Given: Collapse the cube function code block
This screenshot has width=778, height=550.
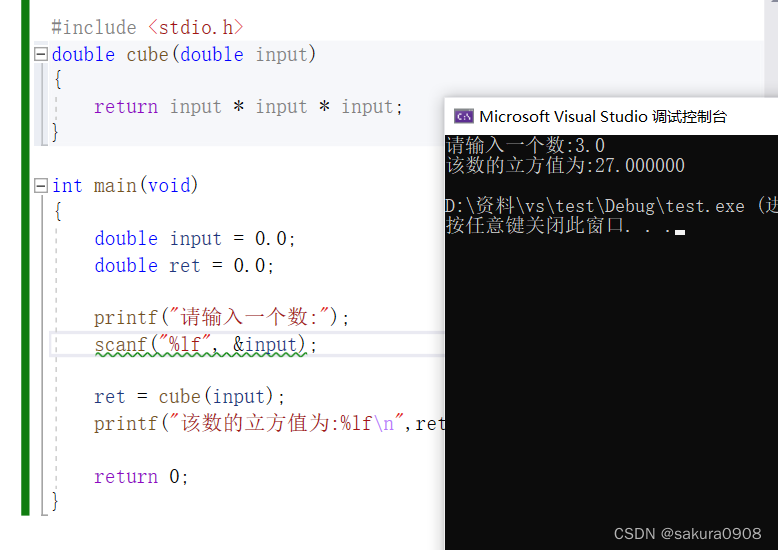Looking at the screenshot, I should 41,54.
